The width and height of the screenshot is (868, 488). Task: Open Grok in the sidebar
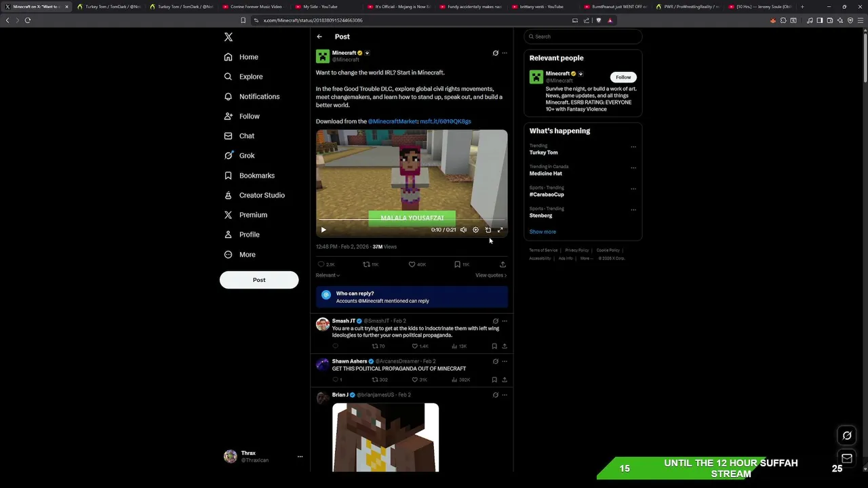(239, 155)
